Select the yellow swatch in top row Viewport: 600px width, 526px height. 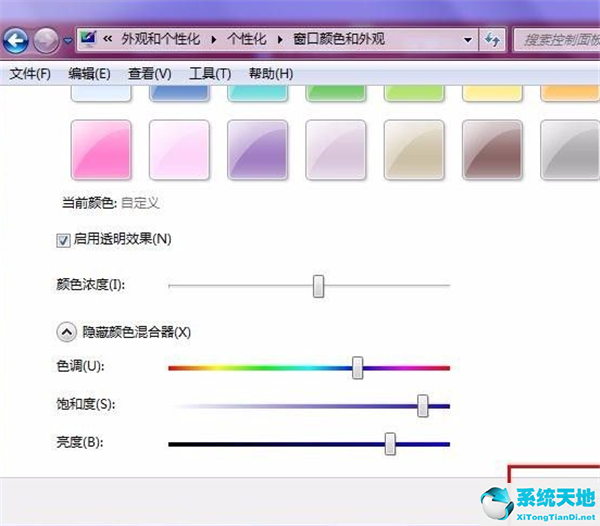pos(492,93)
